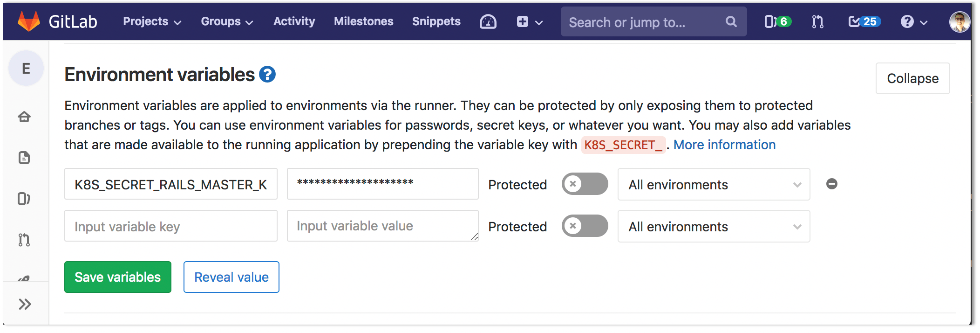Focus the Search or jump to field
This screenshot has width=980, height=333.
[x=653, y=21]
